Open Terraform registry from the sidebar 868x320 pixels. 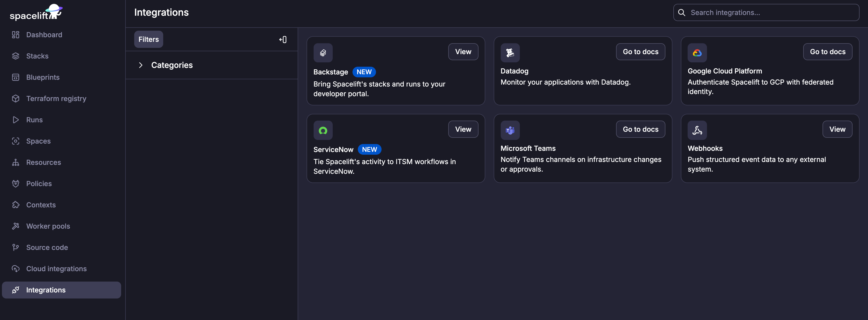56,98
